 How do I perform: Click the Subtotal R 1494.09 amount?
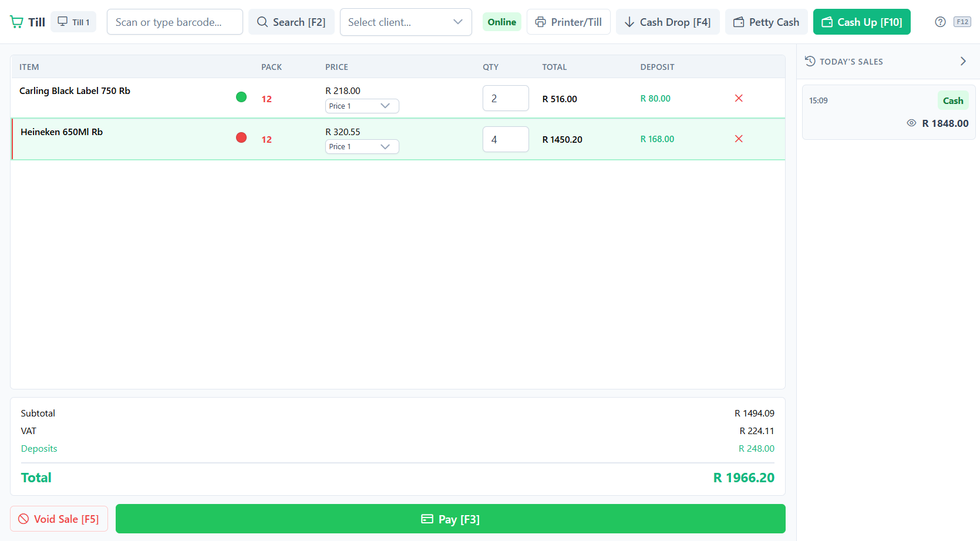click(x=755, y=414)
